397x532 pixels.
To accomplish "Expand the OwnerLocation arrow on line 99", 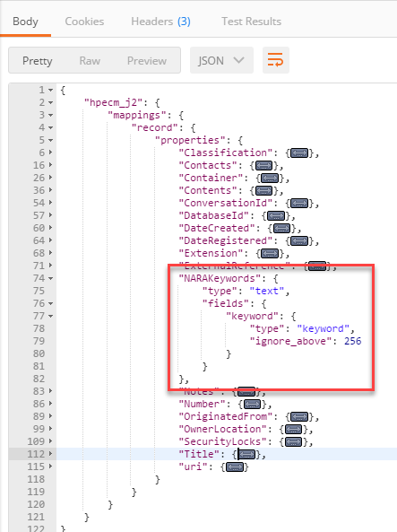I will (50, 429).
